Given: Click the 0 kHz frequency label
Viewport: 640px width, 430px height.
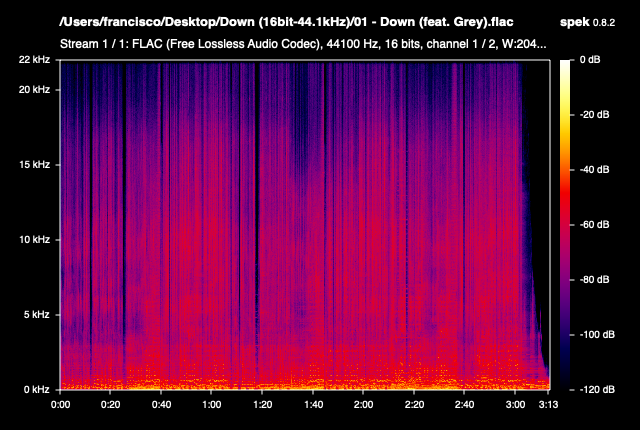Looking at the screenshot, I should pos(37,390).
